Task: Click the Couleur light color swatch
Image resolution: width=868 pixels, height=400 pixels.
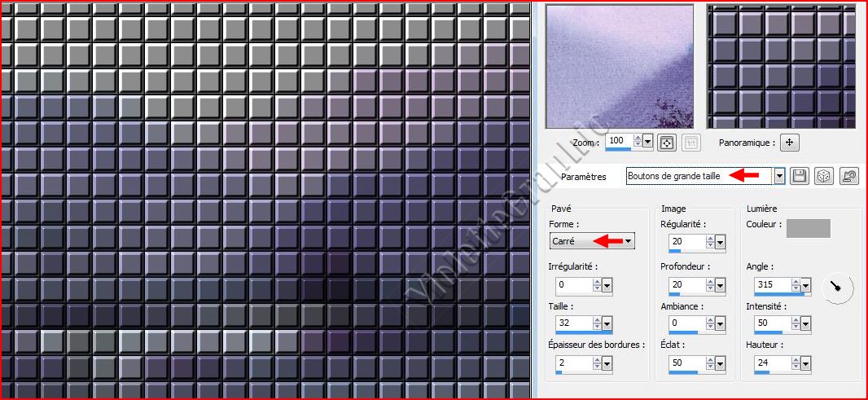Action: (808, 228)
